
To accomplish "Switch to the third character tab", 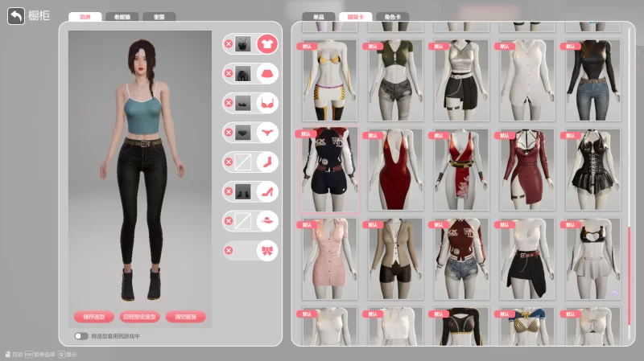I will click(159, 17).
